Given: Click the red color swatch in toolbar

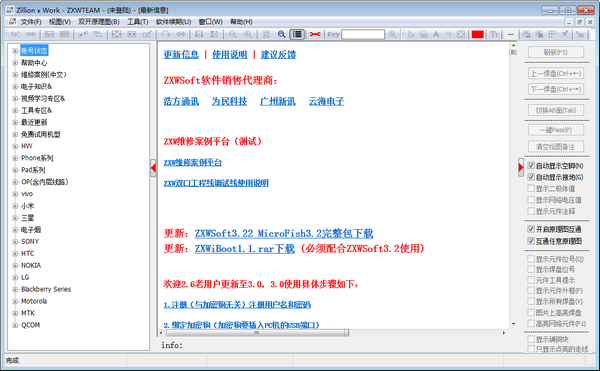Looking at the screenshot, I should tap(477, 34).
